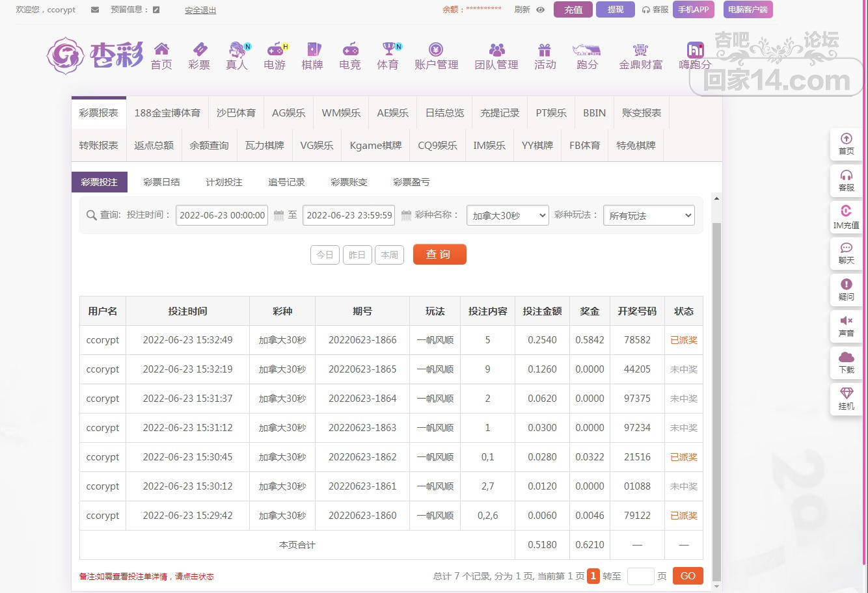Viewport: 868px width, 593px height.
Task: Open the 电竞 gamepad icon
Action: click(350, 49)
